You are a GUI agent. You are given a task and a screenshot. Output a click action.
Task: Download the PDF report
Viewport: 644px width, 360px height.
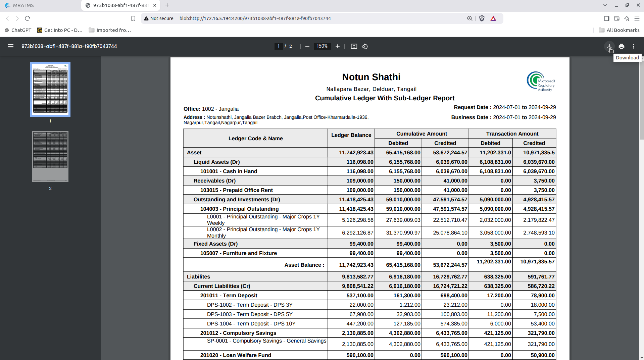click(609, 46)
